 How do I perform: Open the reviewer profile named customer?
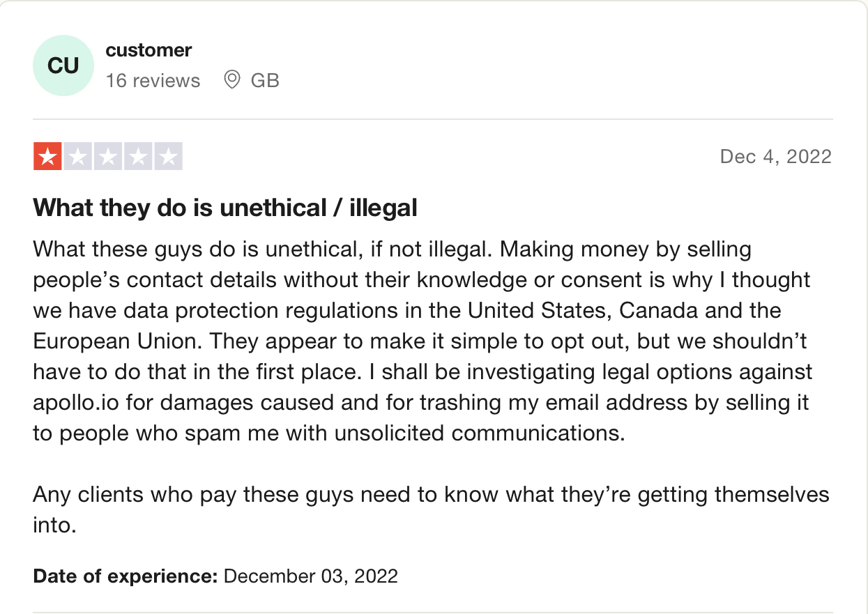(x=149, y=50)
